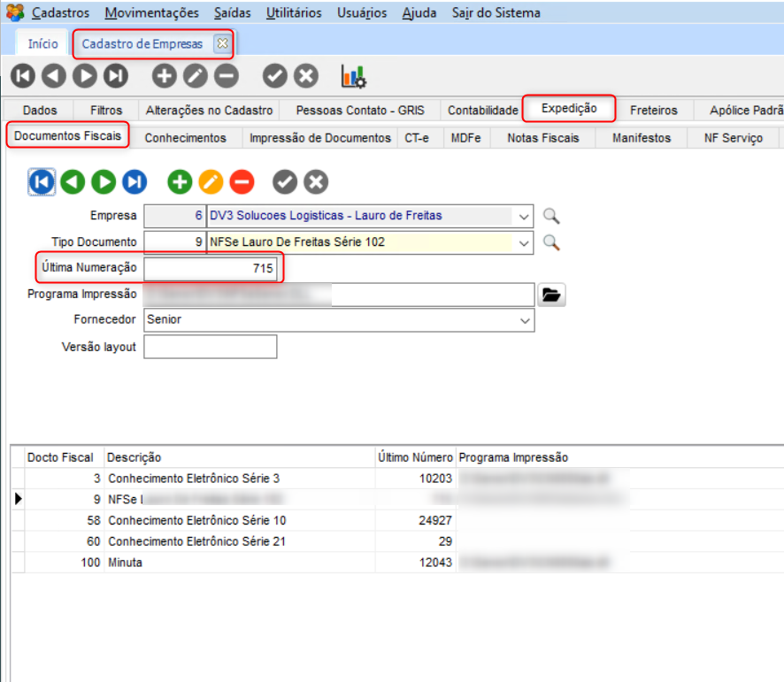
Task: Click the green plus to add fiscal document
Action: pyautogui.click(x=181, y=182)
